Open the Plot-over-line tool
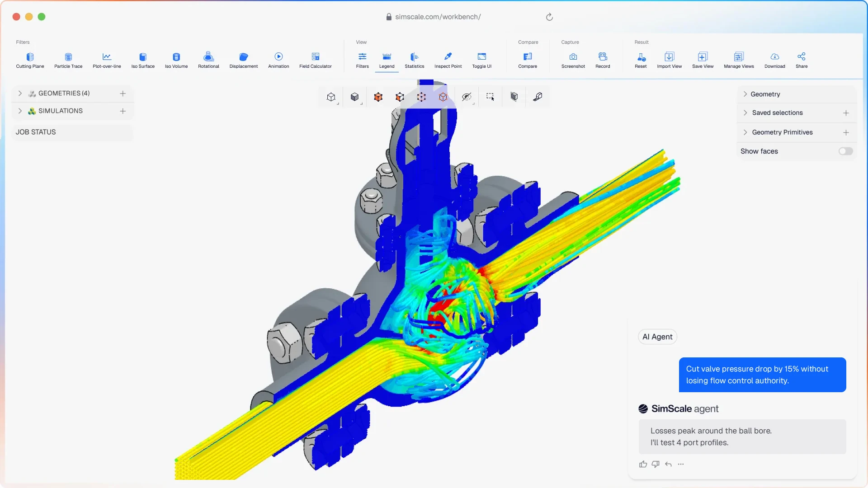Viewport: 868px width, 488px height. [x=107, y=60]
